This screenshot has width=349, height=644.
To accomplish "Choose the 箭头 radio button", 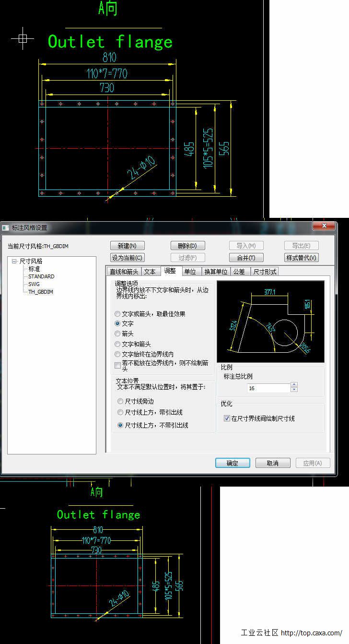I will 117,334.
